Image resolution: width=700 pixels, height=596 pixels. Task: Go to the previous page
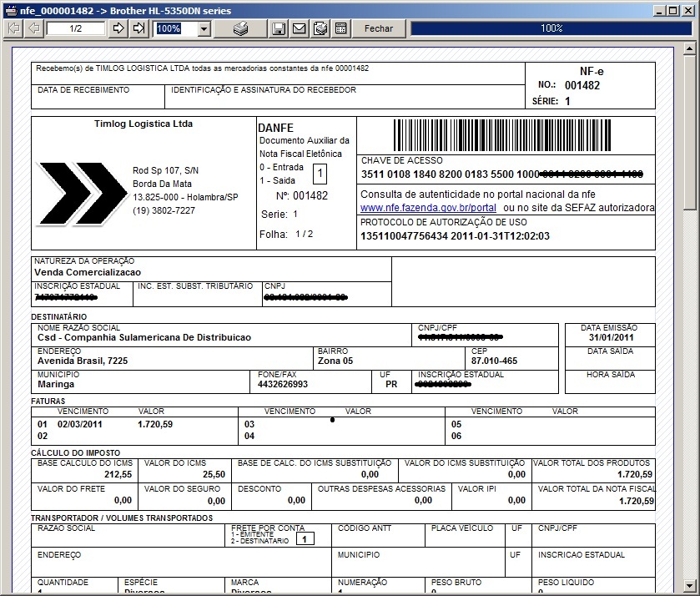(34, 28)
